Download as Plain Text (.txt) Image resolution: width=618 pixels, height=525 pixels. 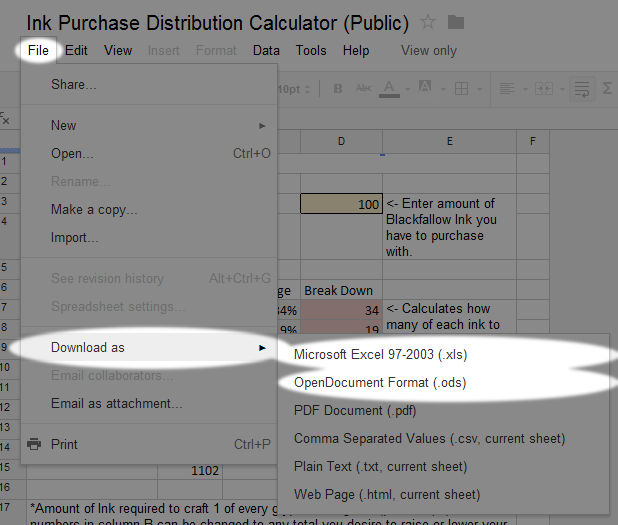pos(444,467)
